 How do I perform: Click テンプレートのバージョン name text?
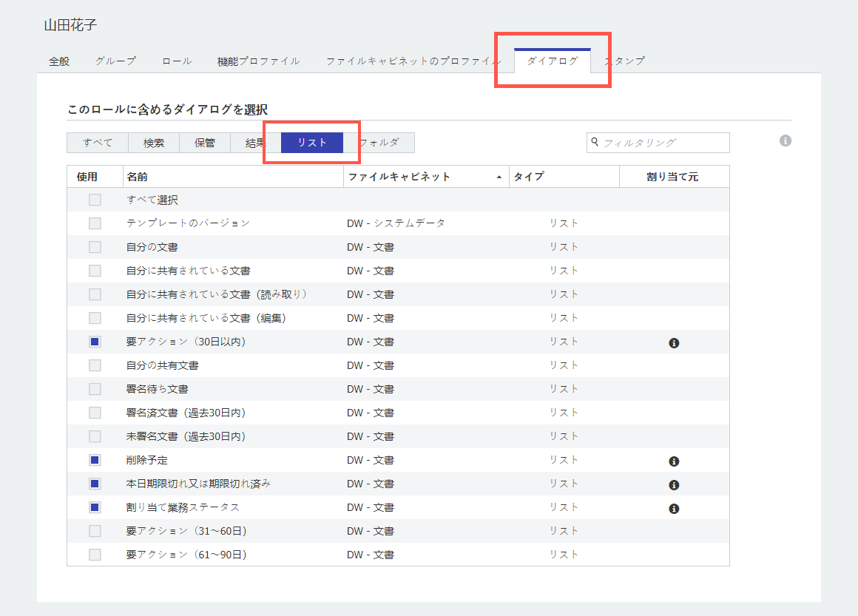click(x=188, y=223)
